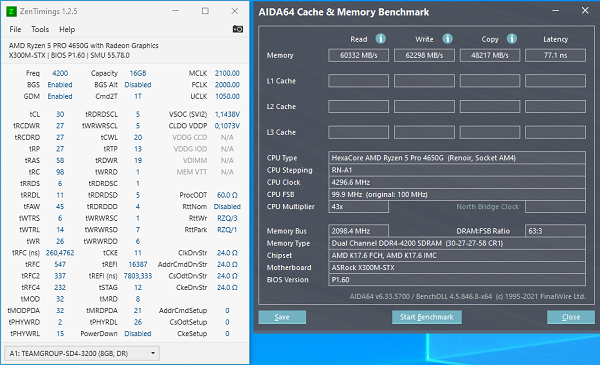Click the Memory Write value 62298 MB/s
This screenshot has width=600, height=365.
pos(424,55)
